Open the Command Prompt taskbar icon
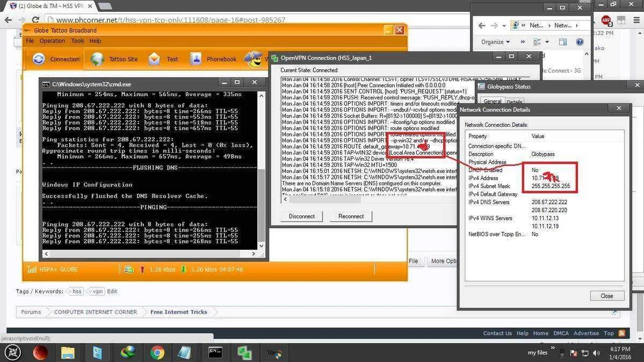This screenshot has height=362, width=644. tap(215, 352)
